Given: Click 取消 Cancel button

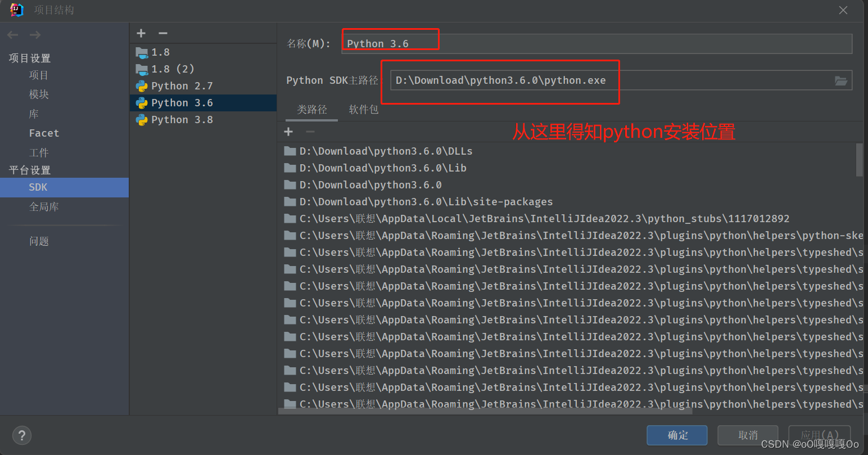Looking at the screenshot, I should (748, 435).
